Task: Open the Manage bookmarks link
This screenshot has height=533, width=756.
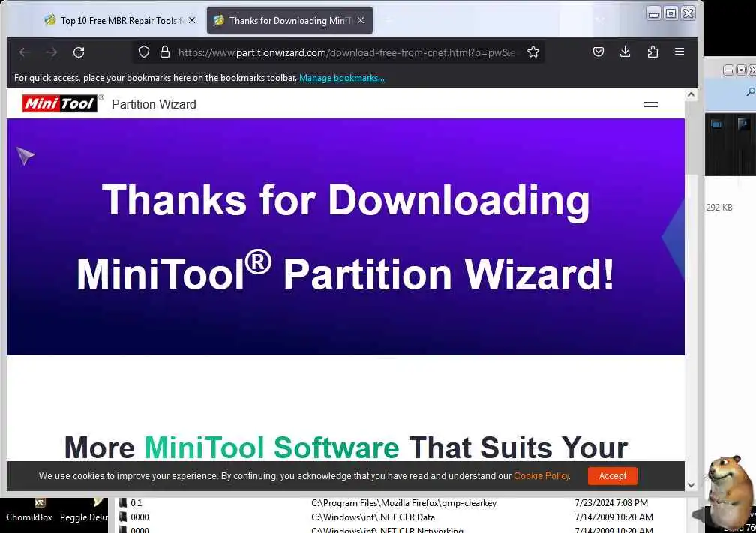Action: point(341,78)
